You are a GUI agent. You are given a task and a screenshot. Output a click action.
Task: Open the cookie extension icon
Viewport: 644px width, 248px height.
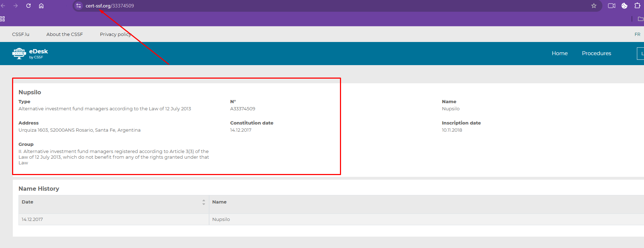point(624,6)
